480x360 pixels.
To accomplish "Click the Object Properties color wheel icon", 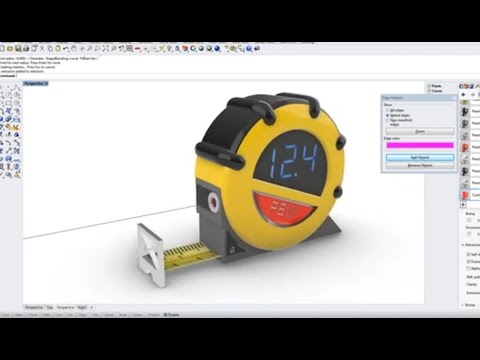I will (x=193, y=49).
